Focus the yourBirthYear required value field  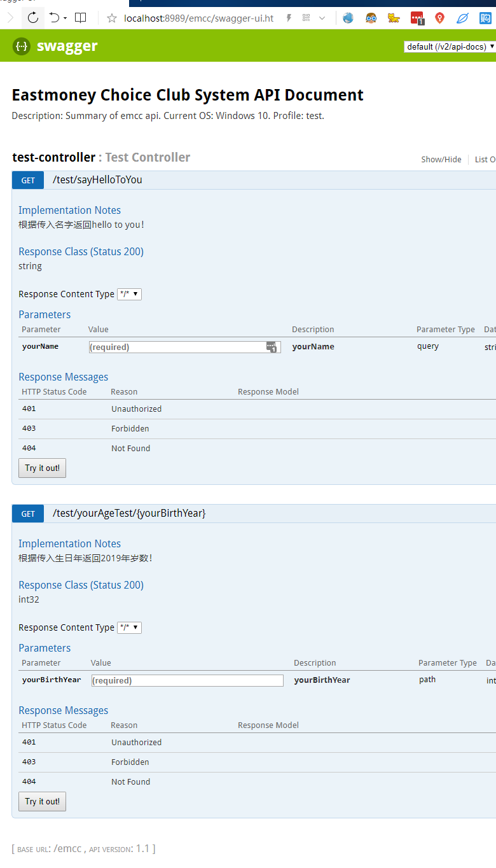(x=187, y=680)
